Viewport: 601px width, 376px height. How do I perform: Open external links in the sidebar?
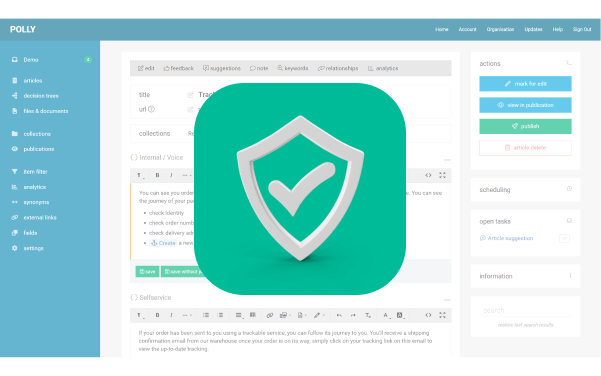click(x=34, y=217)
